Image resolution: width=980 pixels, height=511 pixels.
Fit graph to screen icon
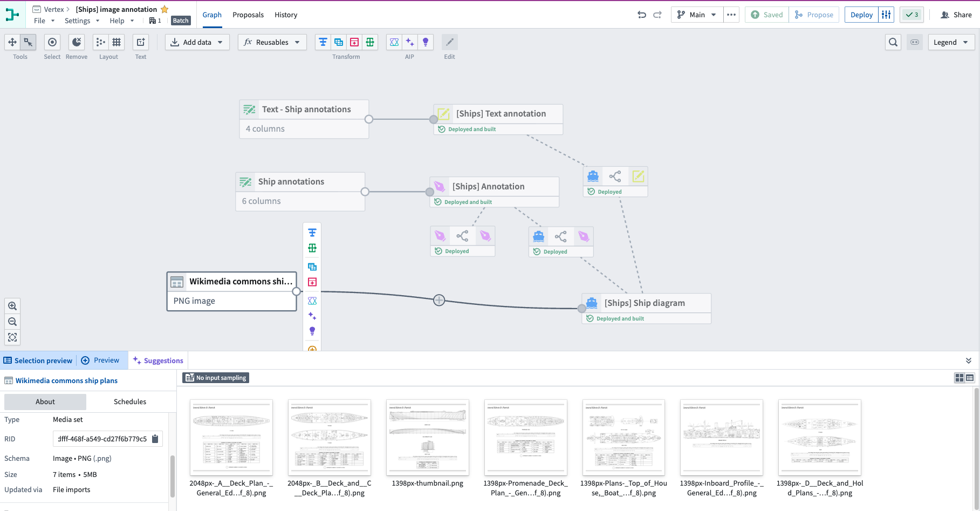[12, 337]
